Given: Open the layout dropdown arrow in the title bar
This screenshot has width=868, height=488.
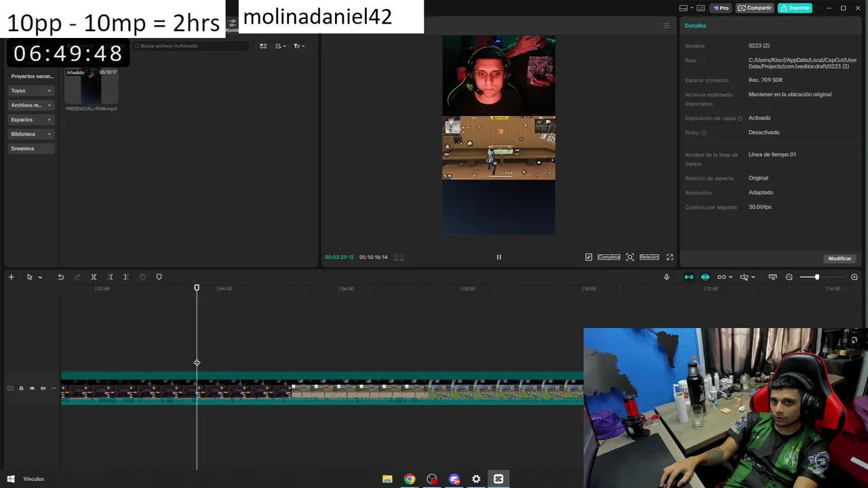Looking at the screenshot, I should [x=692, y=8].
